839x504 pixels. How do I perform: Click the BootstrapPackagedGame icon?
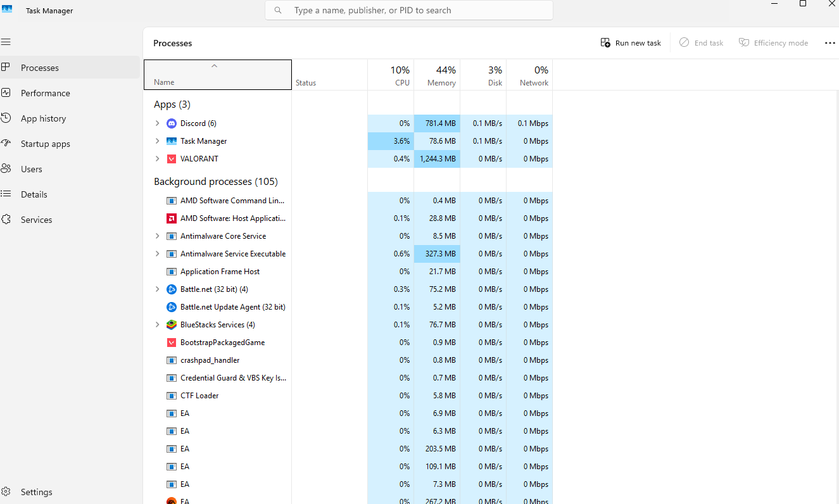[x=172, y=343]
